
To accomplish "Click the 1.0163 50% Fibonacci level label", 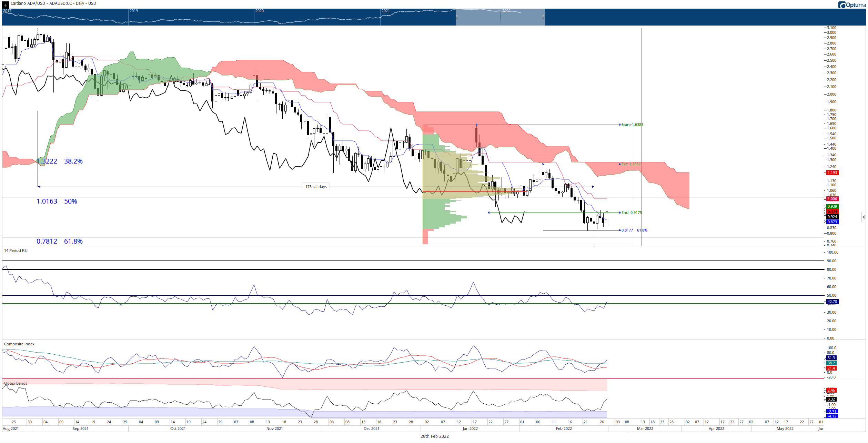I will [57, 201].
